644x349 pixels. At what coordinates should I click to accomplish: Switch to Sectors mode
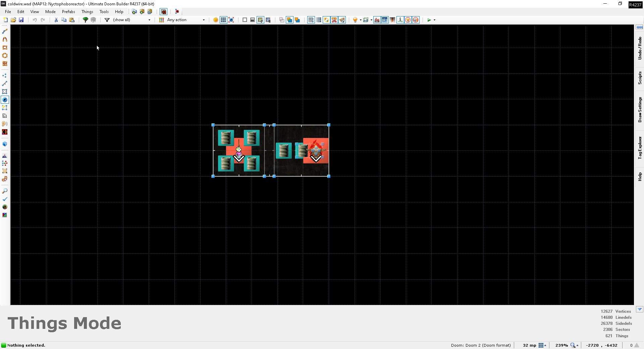click(x=5, y=92)
